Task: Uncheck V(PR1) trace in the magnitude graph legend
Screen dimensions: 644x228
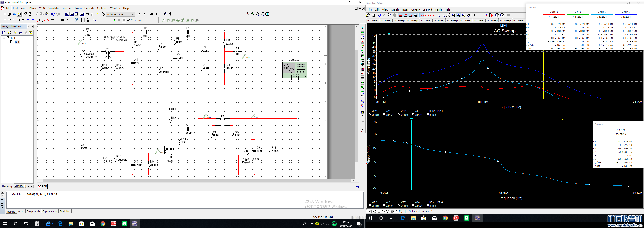Action: pyautogui.click(x=370, y=114)
